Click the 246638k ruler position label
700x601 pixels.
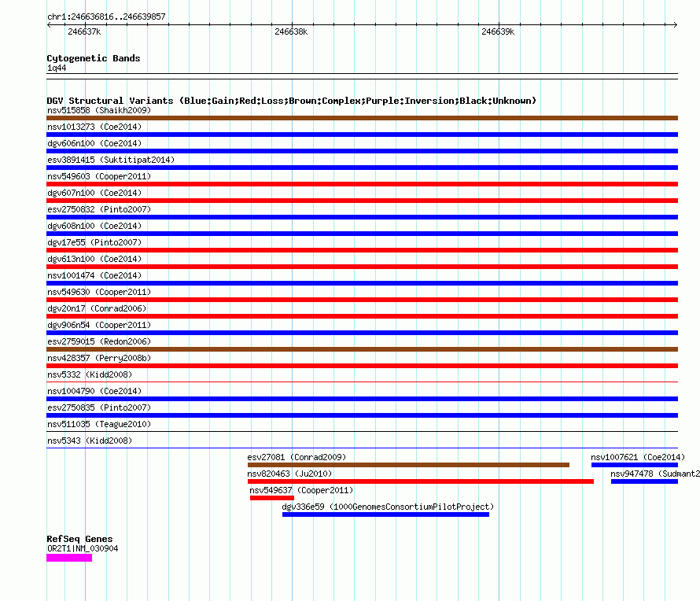(291, 31)
